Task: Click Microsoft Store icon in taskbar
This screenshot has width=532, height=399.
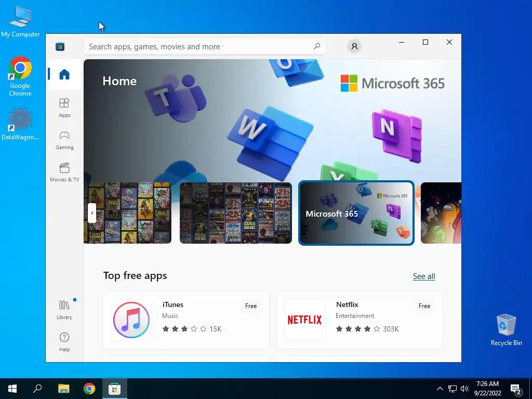Action: pos(115,389)
